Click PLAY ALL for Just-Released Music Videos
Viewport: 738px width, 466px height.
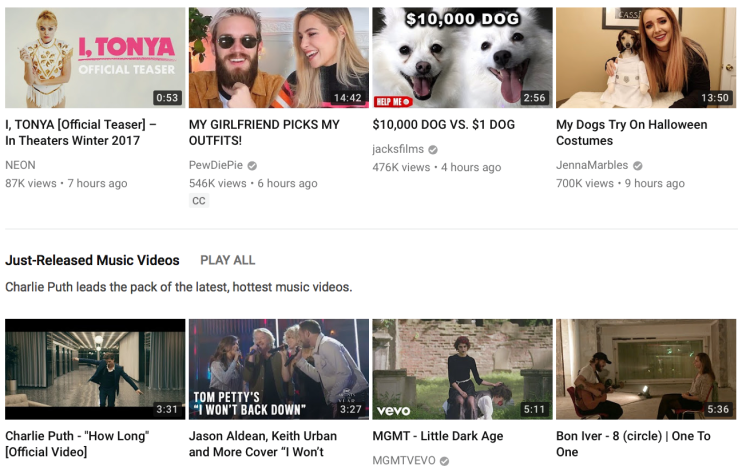coord(228,260)
